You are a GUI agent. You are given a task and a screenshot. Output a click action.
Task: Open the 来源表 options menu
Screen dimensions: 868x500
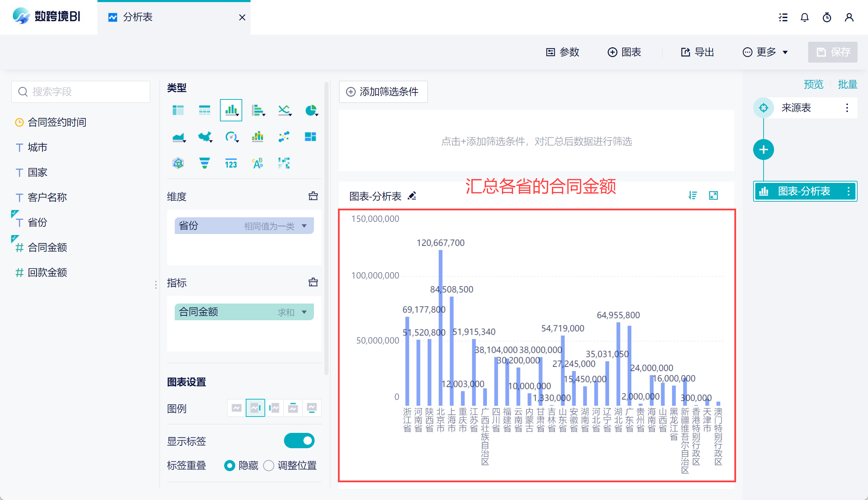[847, 108]
